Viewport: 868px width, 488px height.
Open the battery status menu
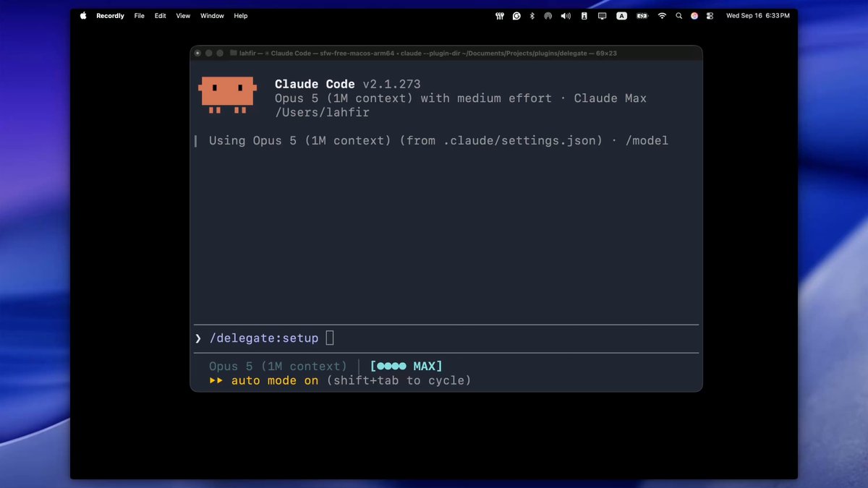tap(642, 16)
